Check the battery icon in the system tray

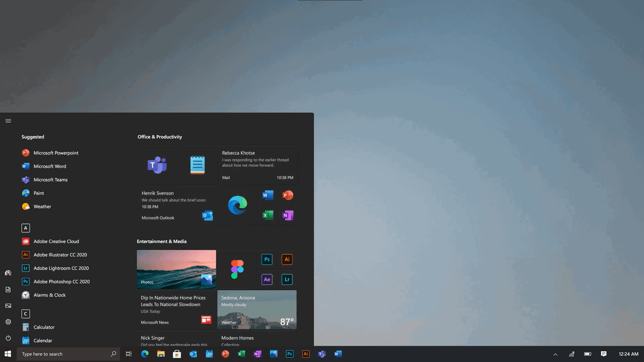(x=588, y=354)
